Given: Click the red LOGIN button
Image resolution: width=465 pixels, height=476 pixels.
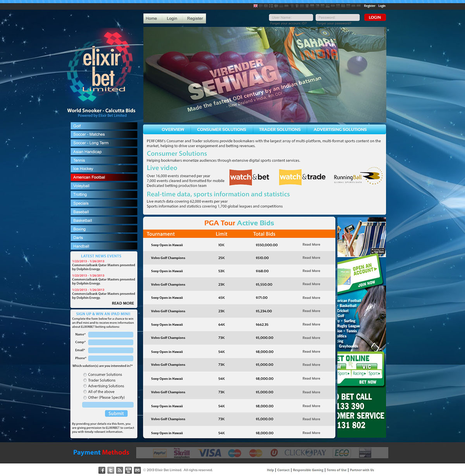Looking at the screenshot, I should [x=375, y=17].
